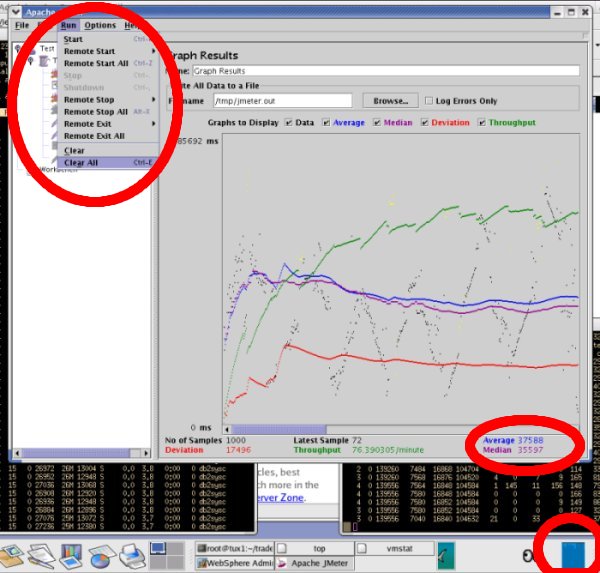The image size is (600, 573).
Task: Launch the spreadsheet icon with pie chart
Action: [x=101, y=556]
